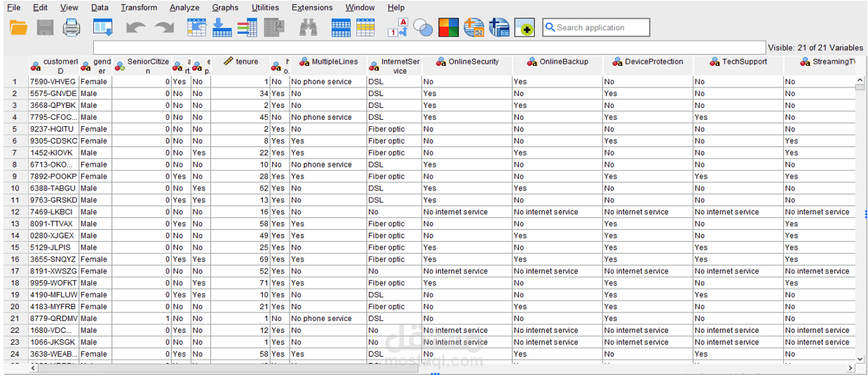This screenshot has width=868, height=377.
Task: Open the Graphs menu
Action: tap(225, 8)
